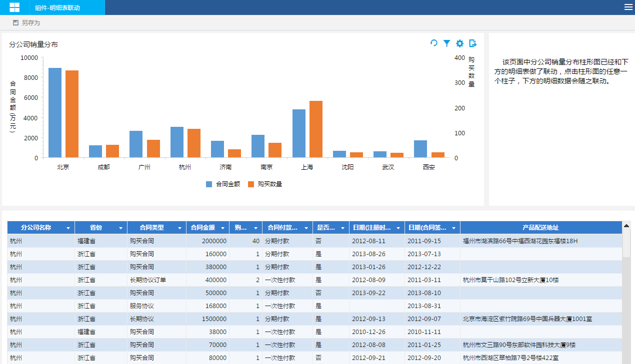Image resolution: width=635 pixels, height=364 pixels.
Task: Click the 沈阳 axis label
Action: tap(347, 167)
